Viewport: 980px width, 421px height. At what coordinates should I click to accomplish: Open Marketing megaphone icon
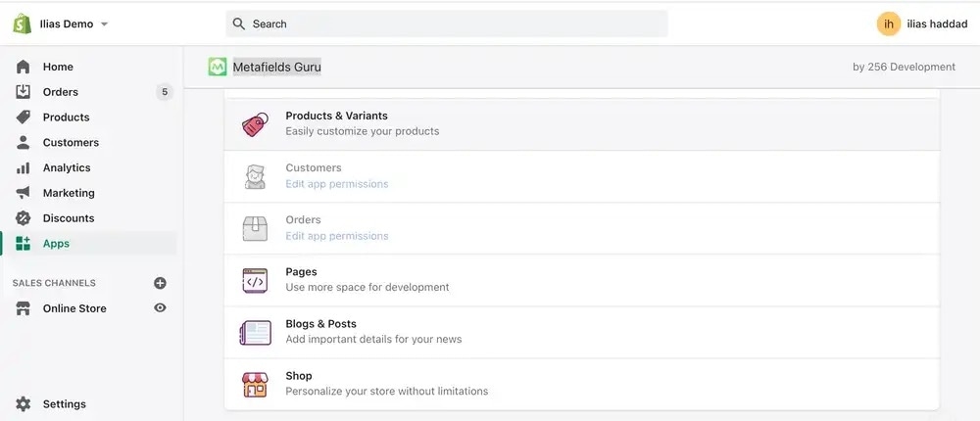tap(24, 192)
